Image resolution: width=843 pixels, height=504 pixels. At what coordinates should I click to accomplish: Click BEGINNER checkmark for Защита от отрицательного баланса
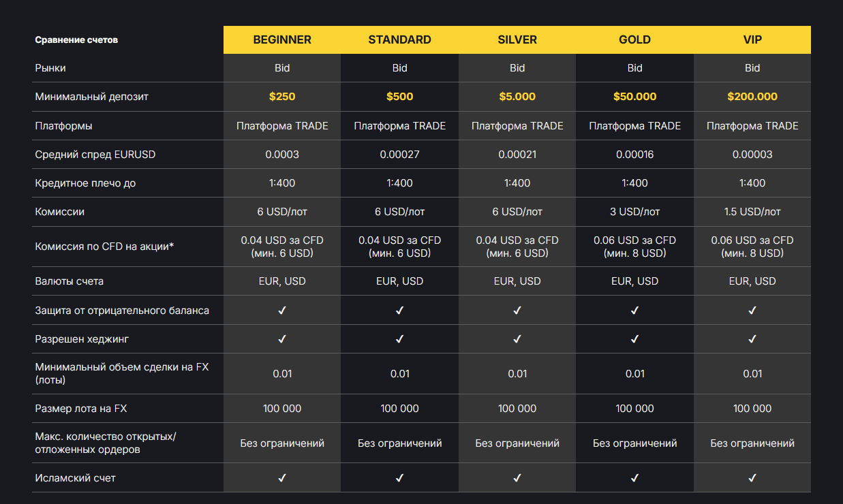(x=282, y=311)
